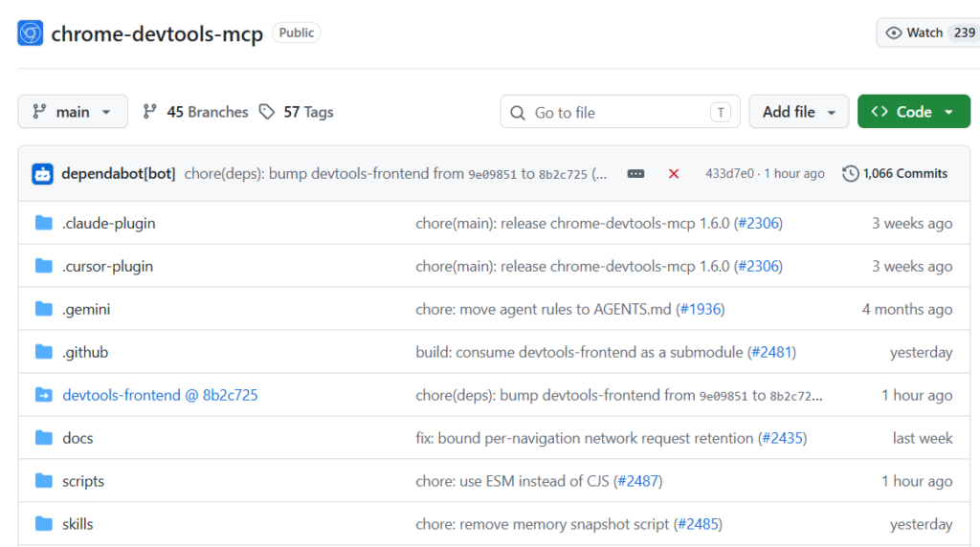980x547 pixels.
Task: Open commit 'chore: remove memory snapshot script'
Action: pos(542,524)
